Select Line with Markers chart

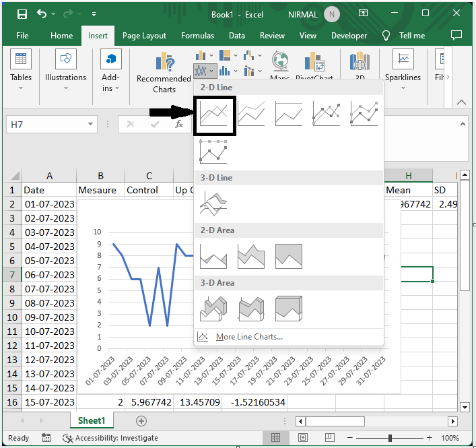pyautogui.click(x=327, y=114)
